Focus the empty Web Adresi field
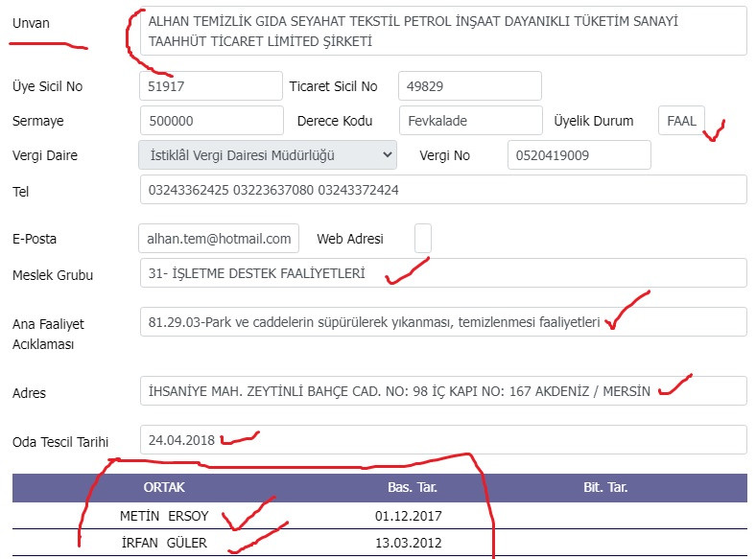Viewport: 756px width, 559px height. click(423, 238)
